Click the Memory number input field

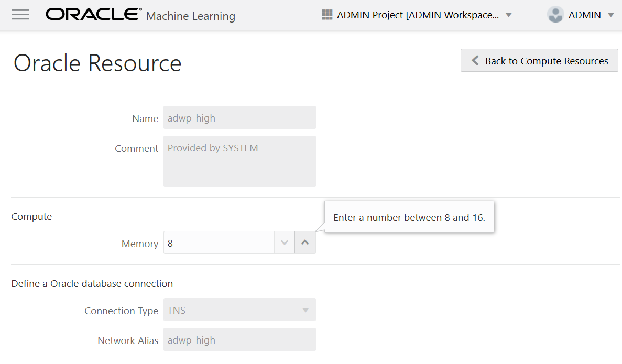(x=219, y=242)
